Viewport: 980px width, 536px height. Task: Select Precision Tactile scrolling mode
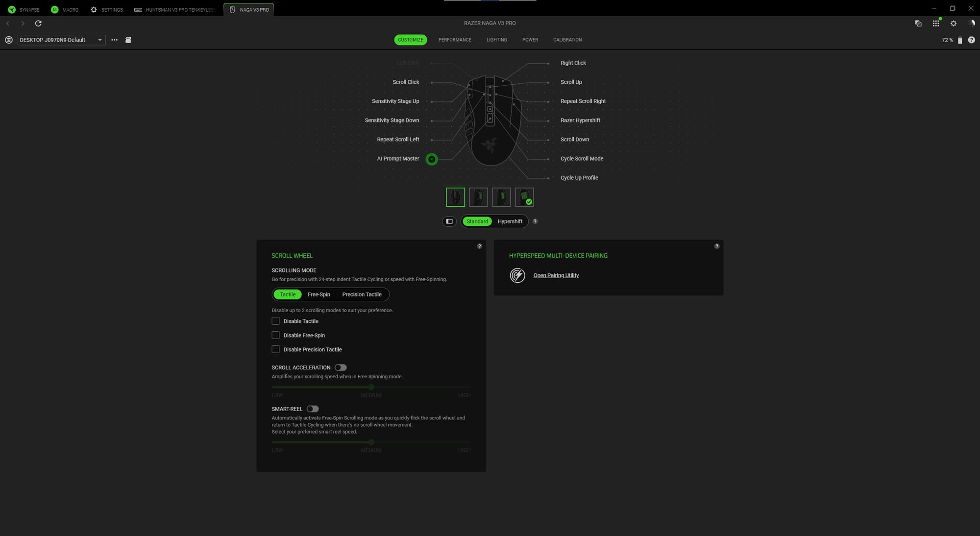point(362,294)
